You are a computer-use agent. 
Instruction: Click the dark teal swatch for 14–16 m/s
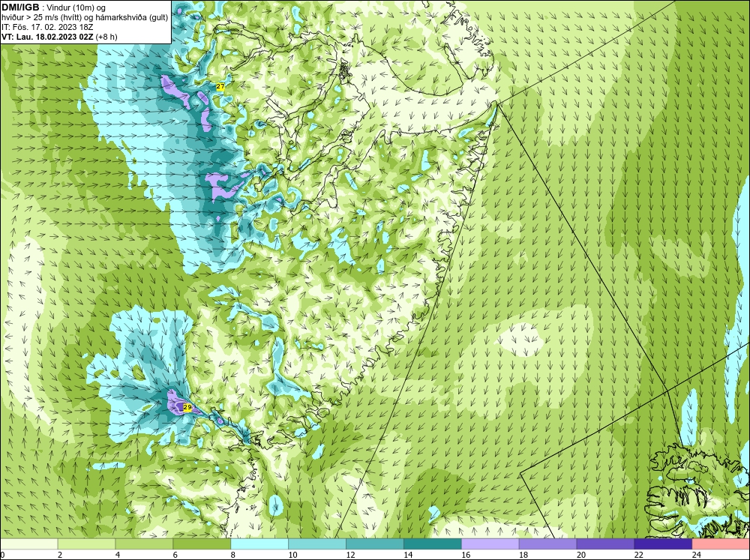433,544
